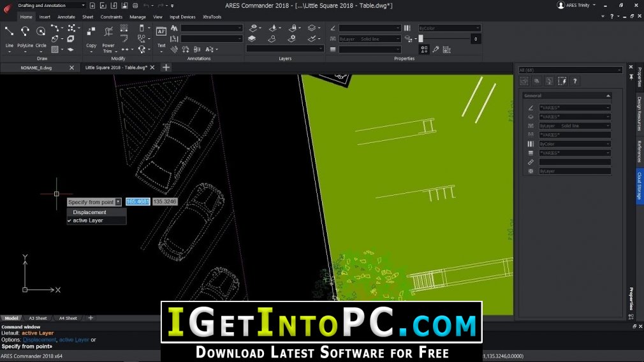Click the help question mark in Properties panel
Image resolution: width=644 pixels, height=362 pixels.
[x=575, y=81]
